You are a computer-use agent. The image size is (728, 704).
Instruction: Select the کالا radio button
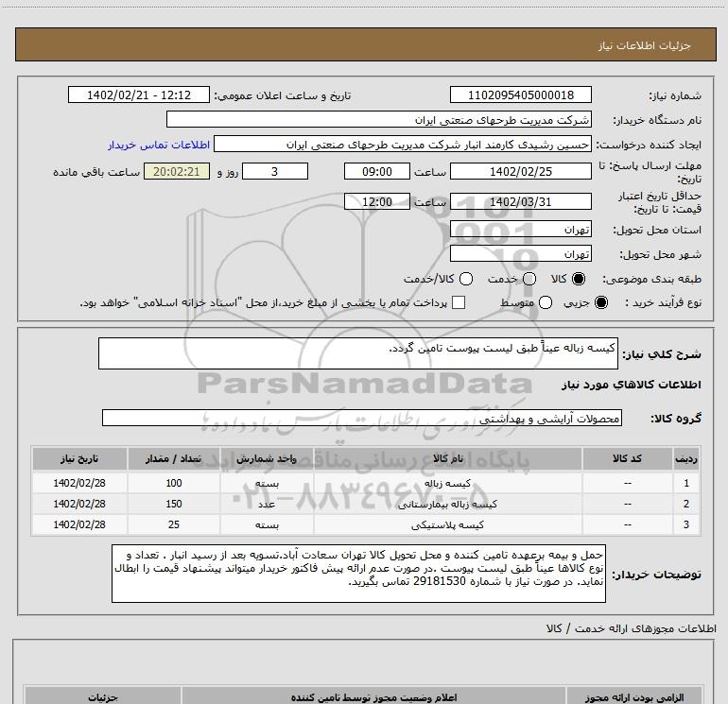[579, 279]
